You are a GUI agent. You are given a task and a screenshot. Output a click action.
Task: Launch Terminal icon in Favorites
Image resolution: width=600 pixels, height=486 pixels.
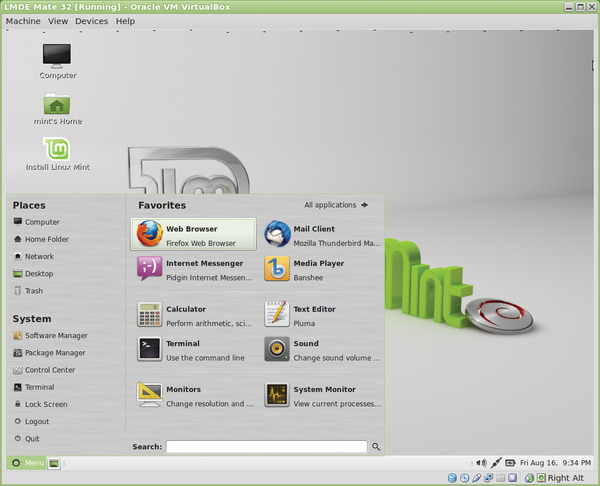point(149,349)
